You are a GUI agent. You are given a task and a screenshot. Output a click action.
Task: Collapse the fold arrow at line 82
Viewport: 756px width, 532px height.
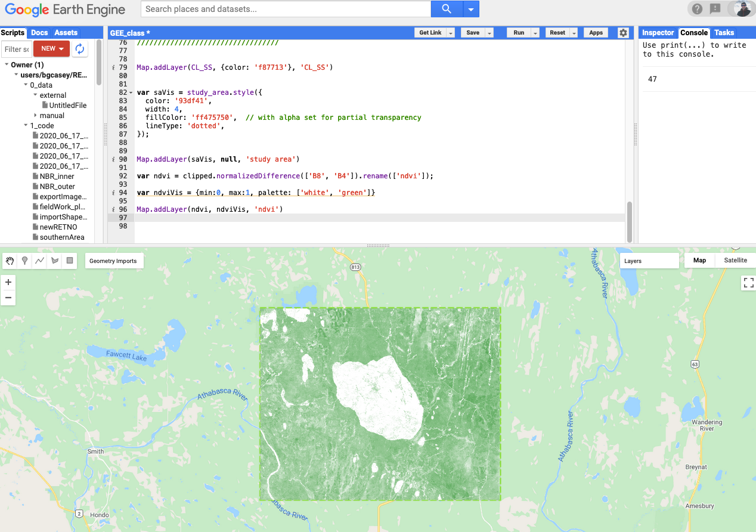pos(131,93)
